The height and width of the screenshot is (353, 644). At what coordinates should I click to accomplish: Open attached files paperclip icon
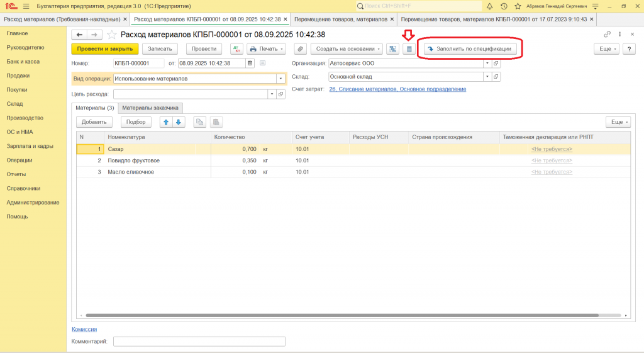click(x=301, y=49)
